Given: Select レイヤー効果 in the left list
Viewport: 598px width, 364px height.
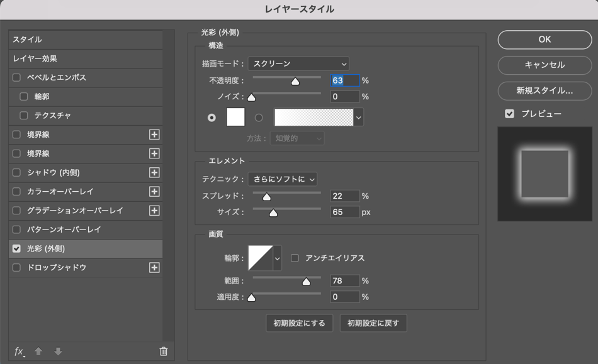Looking at the screenshot, I should (x=85, y=58).
